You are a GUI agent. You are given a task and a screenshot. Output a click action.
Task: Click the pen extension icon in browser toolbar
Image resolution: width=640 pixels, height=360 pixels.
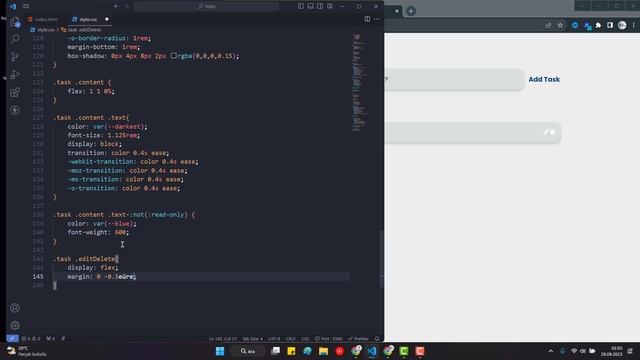pyautogui.click(x=588, y=26)
